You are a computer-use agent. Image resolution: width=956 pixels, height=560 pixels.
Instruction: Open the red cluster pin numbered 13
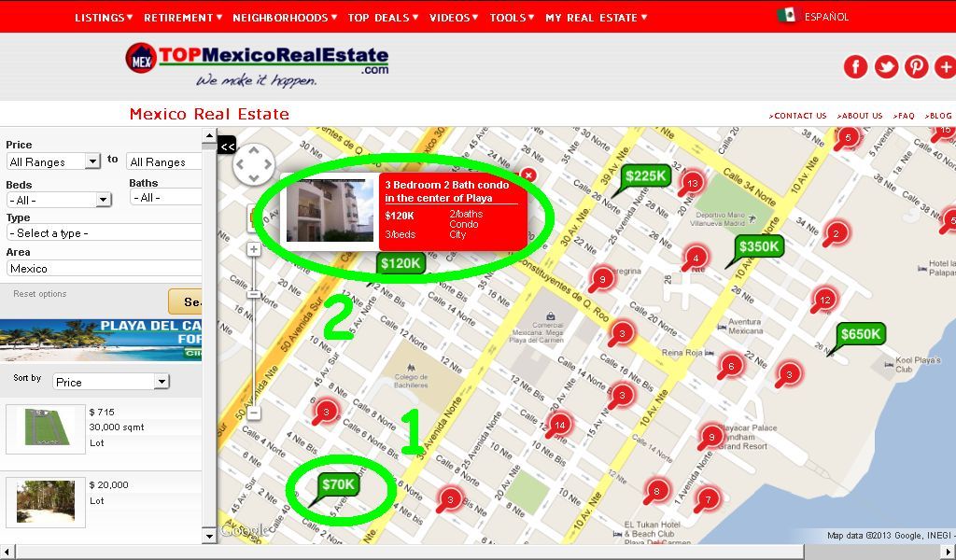tap(692, 183)
